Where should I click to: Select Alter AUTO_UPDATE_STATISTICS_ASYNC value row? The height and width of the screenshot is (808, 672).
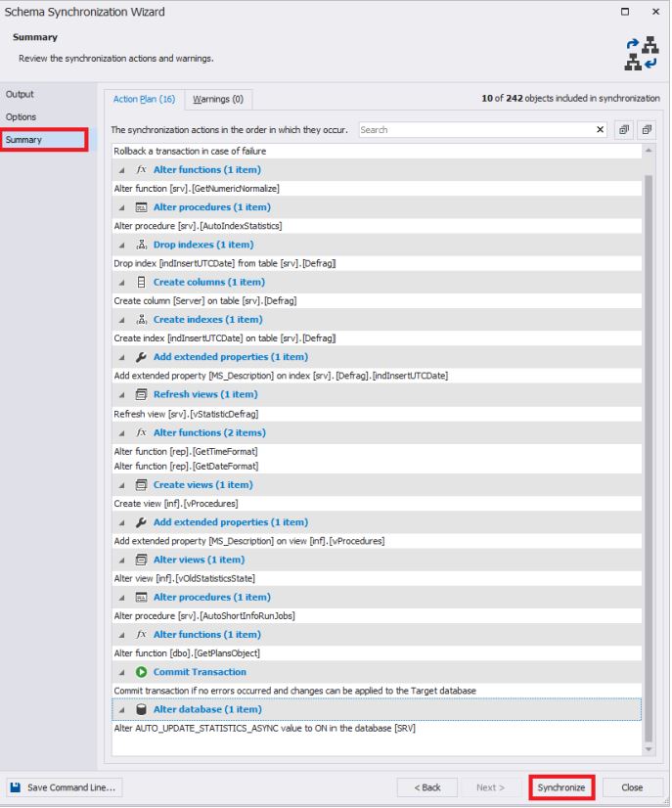coord(377,728)
